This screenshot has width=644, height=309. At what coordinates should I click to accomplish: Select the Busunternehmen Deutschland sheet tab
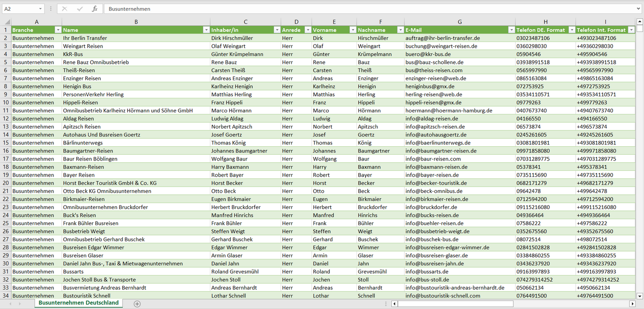78,303
